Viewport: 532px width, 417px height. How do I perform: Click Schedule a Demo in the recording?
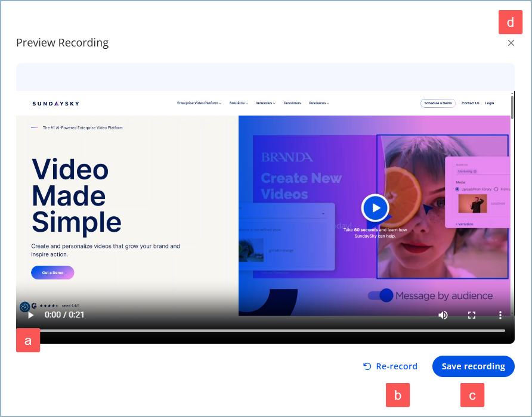[x=438, y=103]
